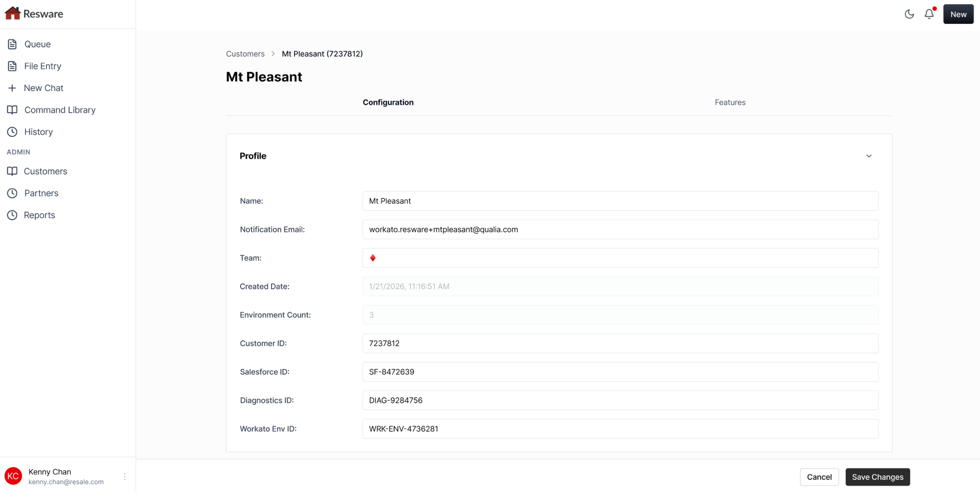
Task: Click the plus icon for New Chat
Action: click(x=12, y=88)
